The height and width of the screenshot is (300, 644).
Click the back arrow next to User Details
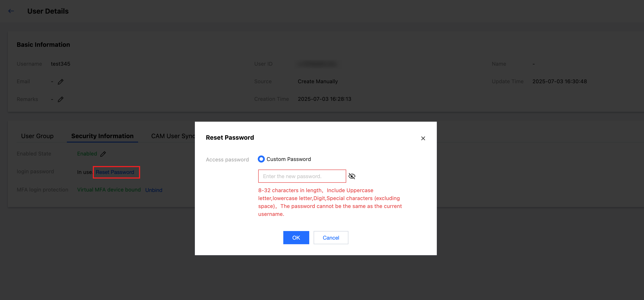(x=11, y=11)
